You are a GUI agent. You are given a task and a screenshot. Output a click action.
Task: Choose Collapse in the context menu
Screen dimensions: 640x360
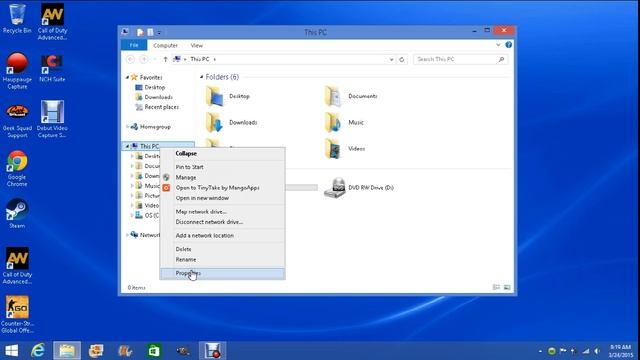pos(222,153)
